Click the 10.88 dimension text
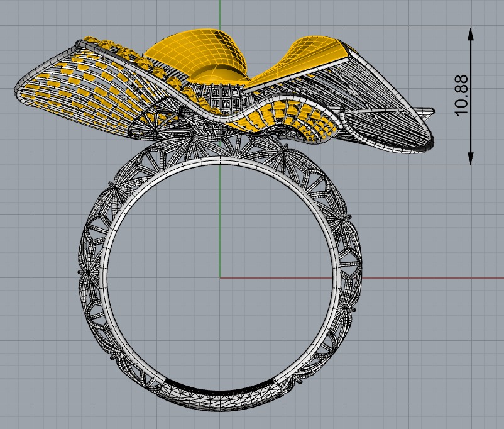Viewport: 504px width, 429px height. point(461,96)
